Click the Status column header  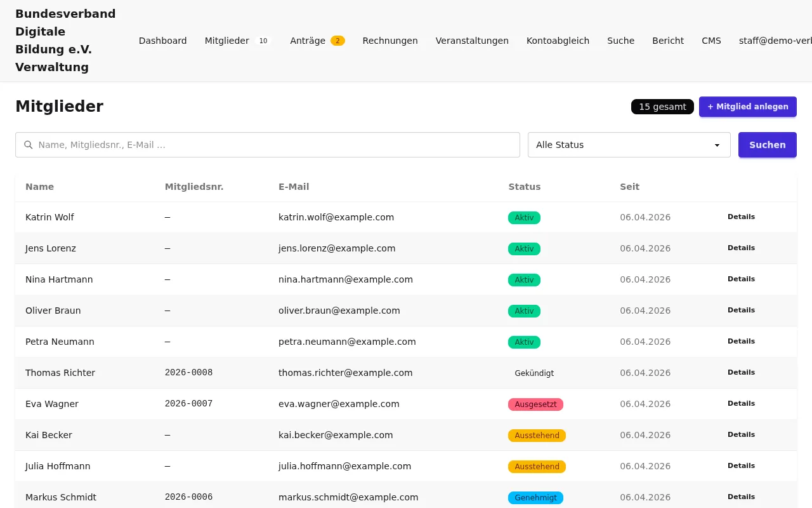[525, 187]
